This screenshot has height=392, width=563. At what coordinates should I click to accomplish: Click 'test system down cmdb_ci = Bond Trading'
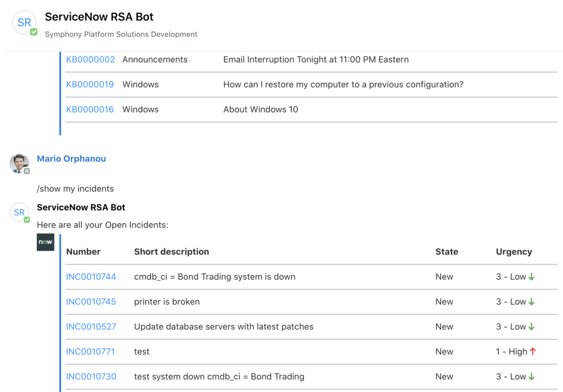[x=219, y=377]
